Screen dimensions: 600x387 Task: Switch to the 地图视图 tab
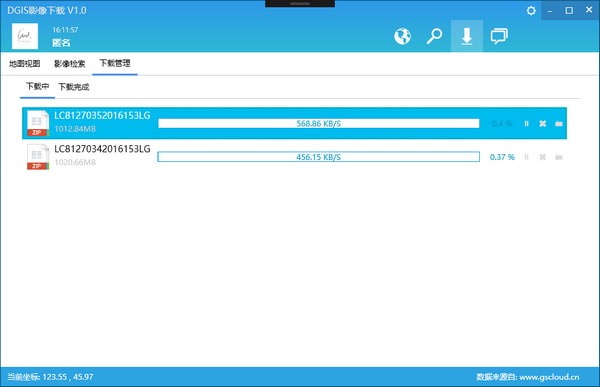[x=24, y=64]
